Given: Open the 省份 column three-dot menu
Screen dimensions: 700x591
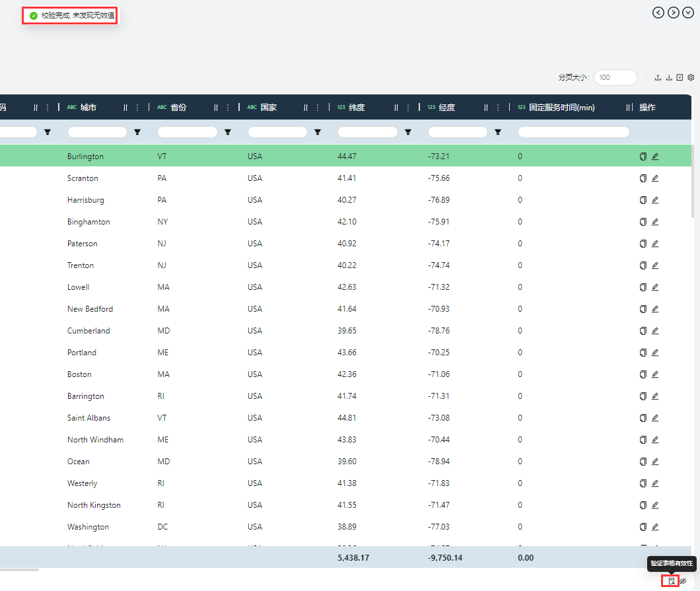Looking at the screenshot, I should pos(228,108).
